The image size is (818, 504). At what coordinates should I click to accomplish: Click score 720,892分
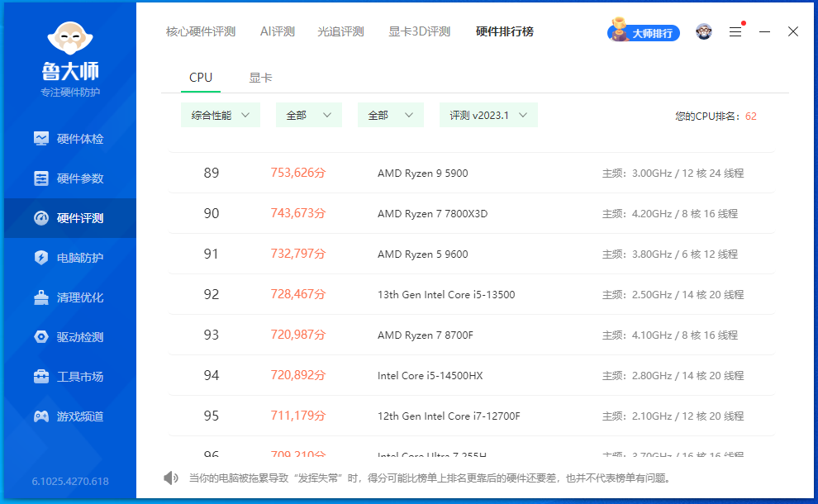pos(298,375)
